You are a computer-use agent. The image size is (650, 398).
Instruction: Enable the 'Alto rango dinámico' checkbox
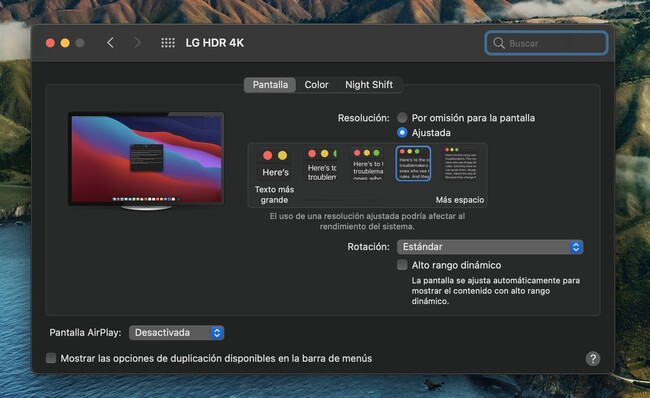tap(402, 265)
